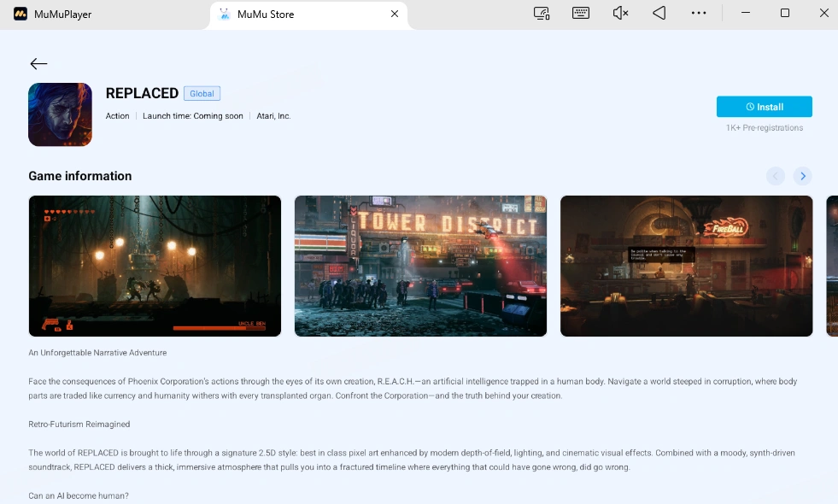Click the MuMuPlayer logo icon

[x=21, y=14]
